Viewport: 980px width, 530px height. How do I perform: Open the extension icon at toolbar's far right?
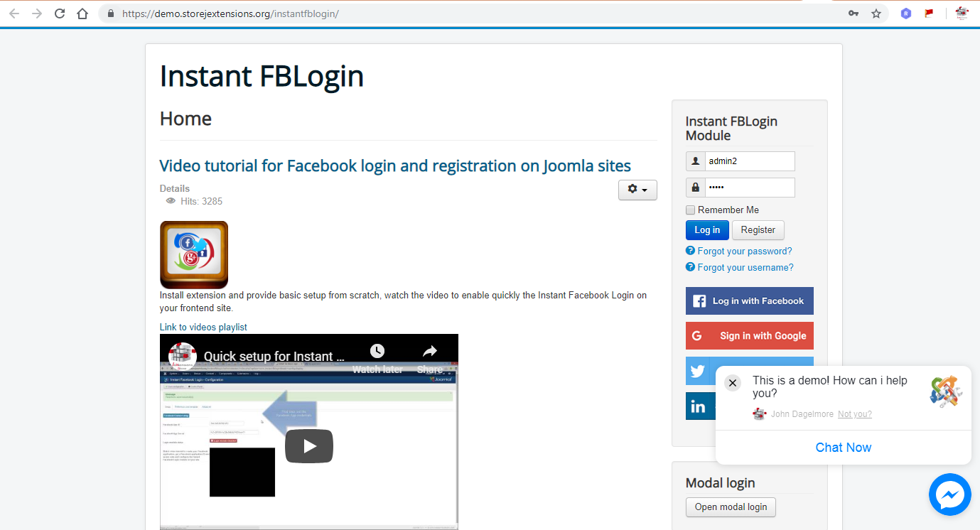[962, 13]
